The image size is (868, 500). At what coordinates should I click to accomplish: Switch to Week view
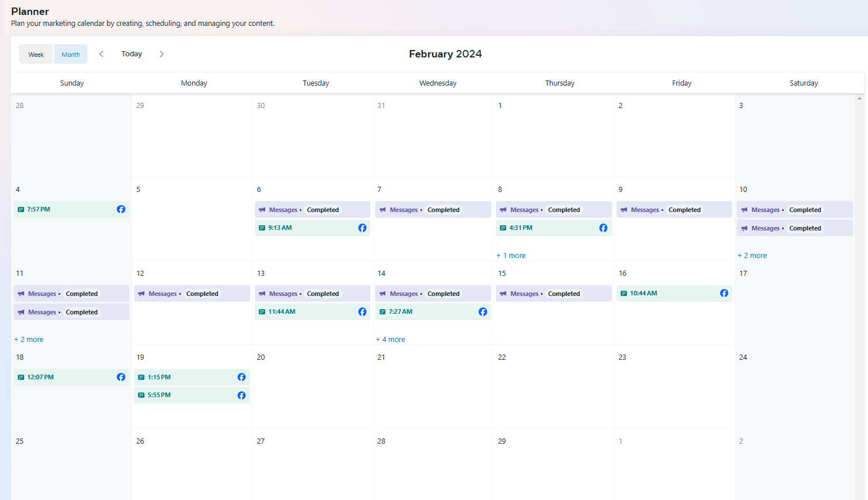point(36,55)
